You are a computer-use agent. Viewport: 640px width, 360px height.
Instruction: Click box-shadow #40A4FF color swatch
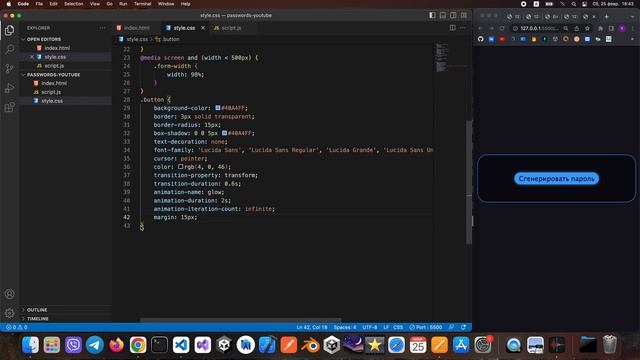224,133
